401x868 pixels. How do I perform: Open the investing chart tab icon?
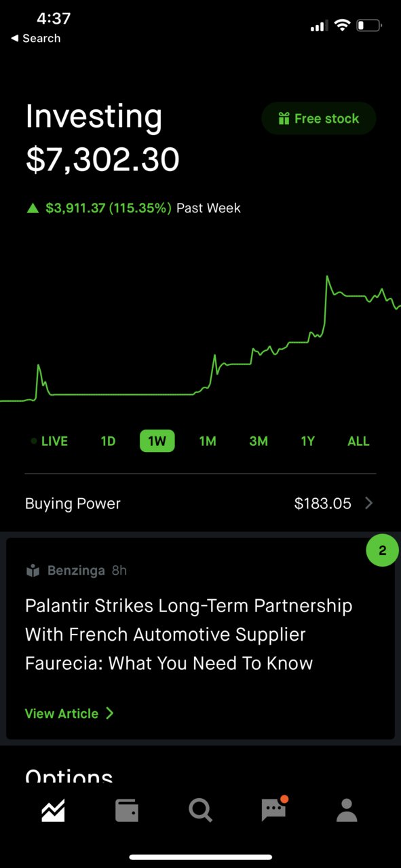point(53,810)
